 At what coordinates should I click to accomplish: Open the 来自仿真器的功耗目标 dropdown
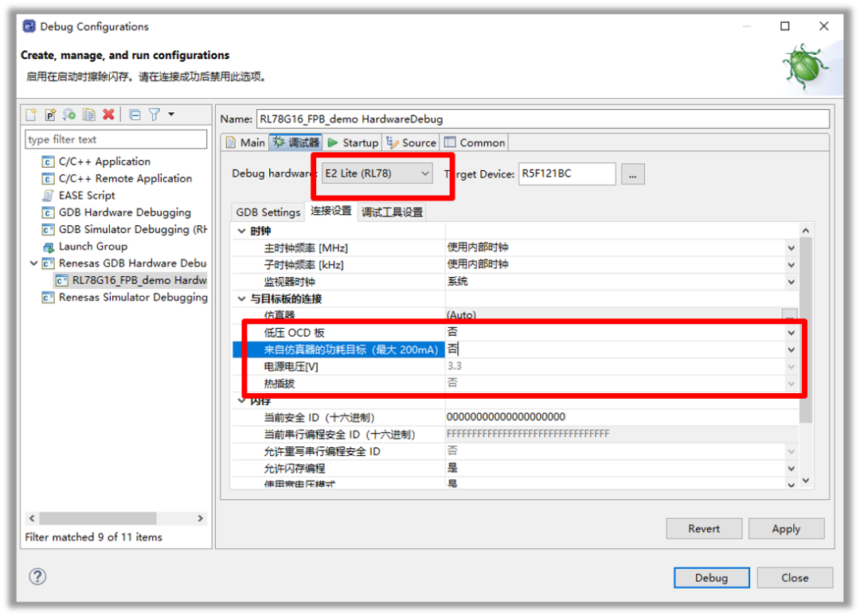pos(791,350)
